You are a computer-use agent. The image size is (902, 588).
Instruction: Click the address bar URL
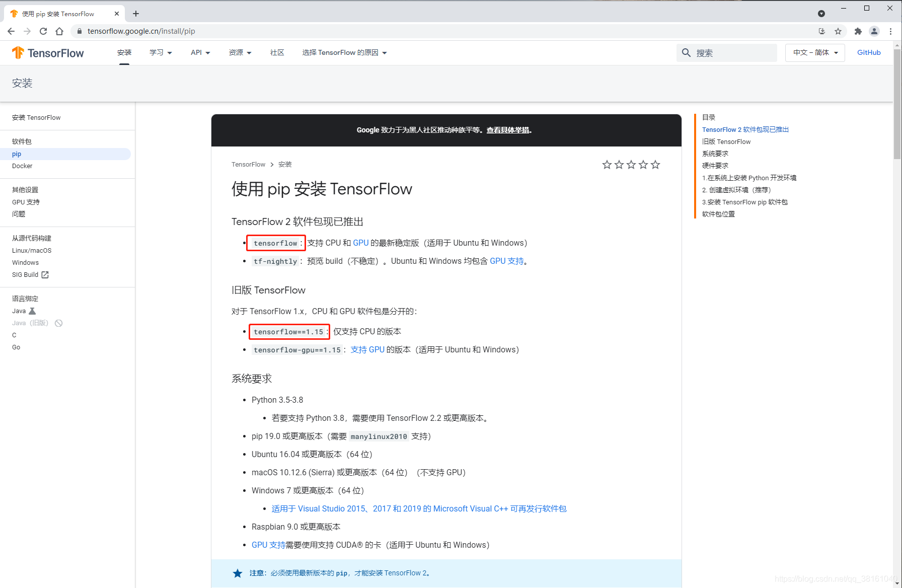(x=141, y=31)
